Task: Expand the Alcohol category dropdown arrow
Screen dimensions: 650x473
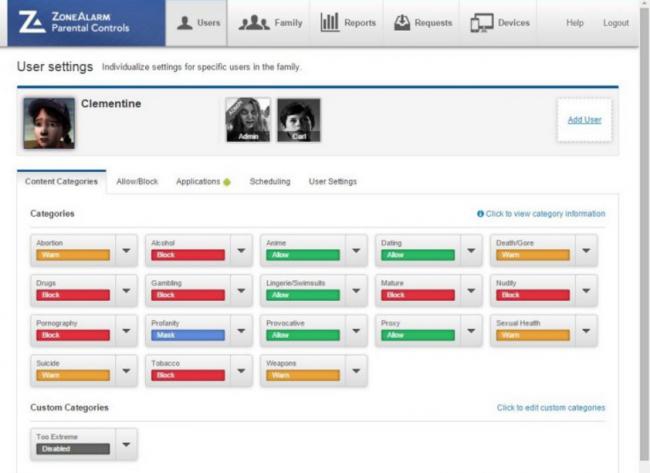Action: [x=241, y=250]
